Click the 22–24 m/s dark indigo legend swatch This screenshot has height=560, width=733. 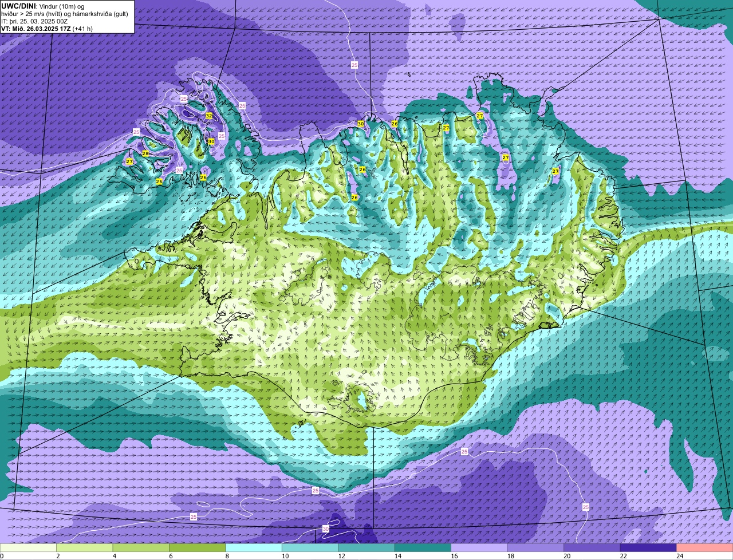(x=648, y=547)
